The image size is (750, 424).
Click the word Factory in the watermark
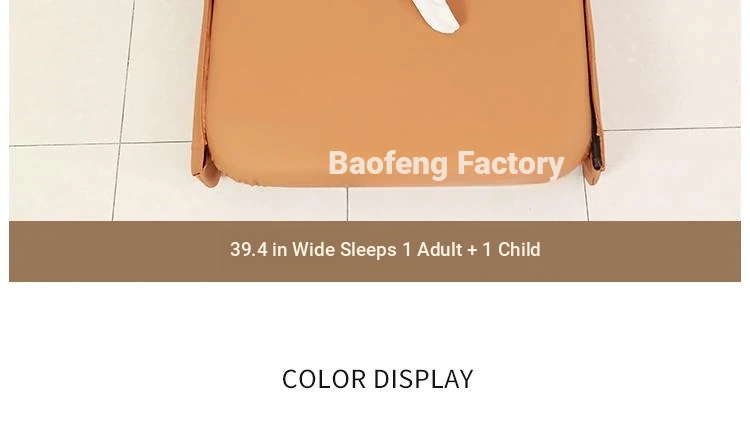511,164
